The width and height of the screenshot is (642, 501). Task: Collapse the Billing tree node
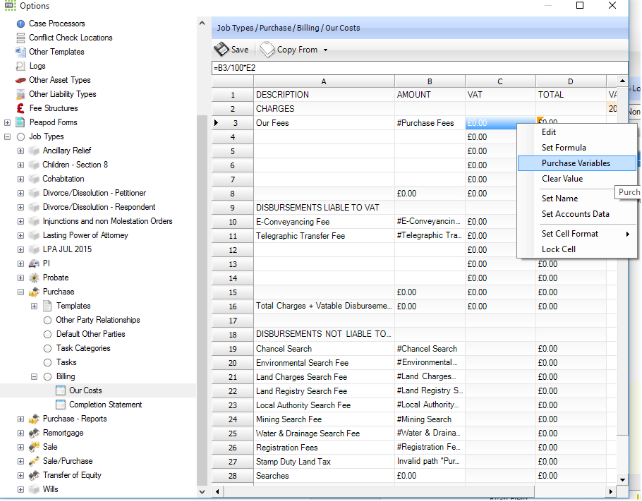pyautogui.click(x=34, y=376)
